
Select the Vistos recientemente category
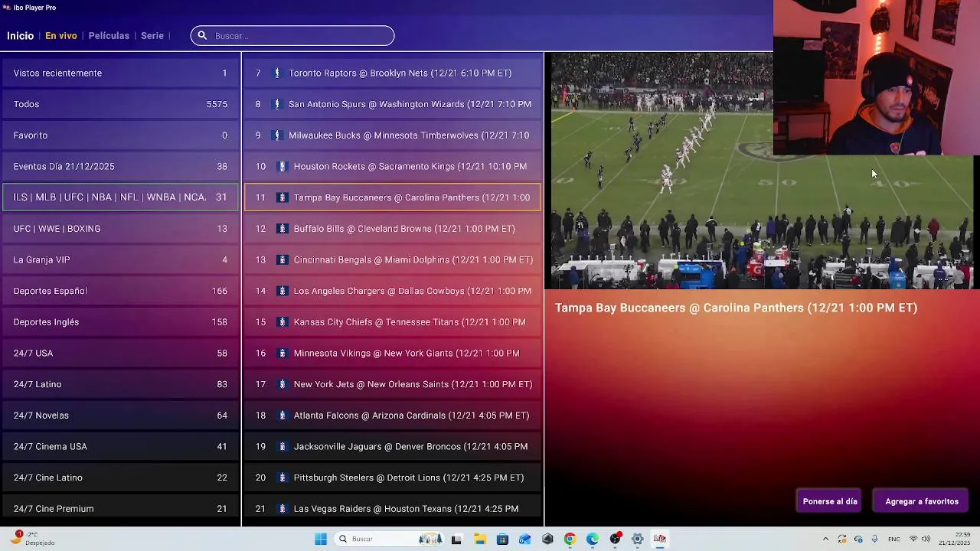click(x=120, y=73)
